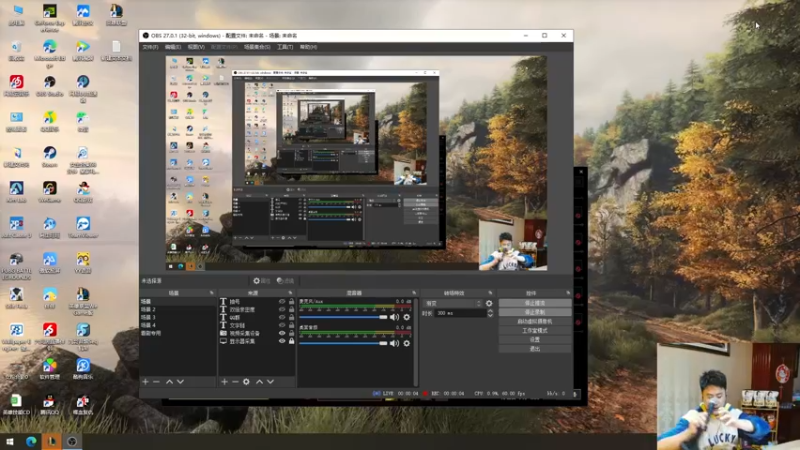Screen dimensions: 800x450
Task: Adjust the 麦克风/Aux volume slider
Action: tap(343, 317)
